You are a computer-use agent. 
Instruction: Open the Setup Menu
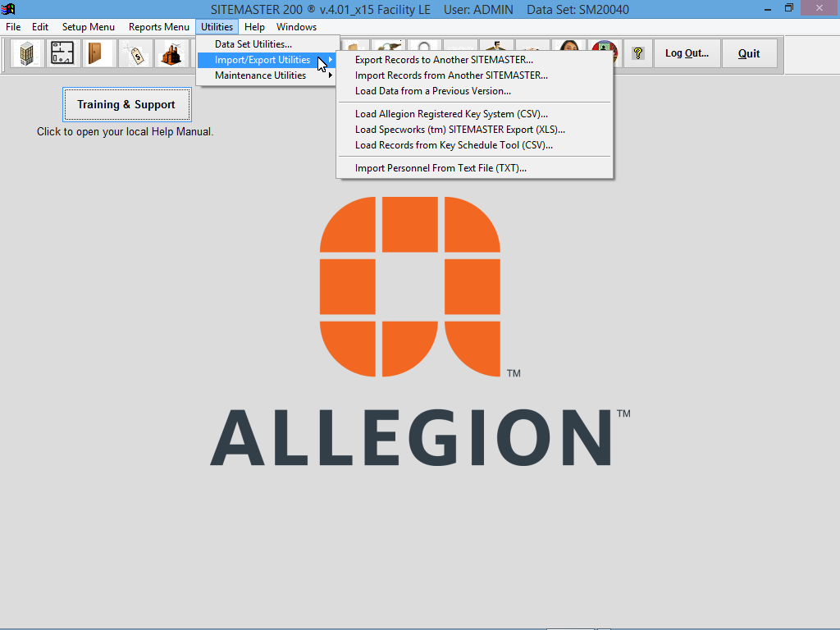pyautogui.click(x=89, y=27)
